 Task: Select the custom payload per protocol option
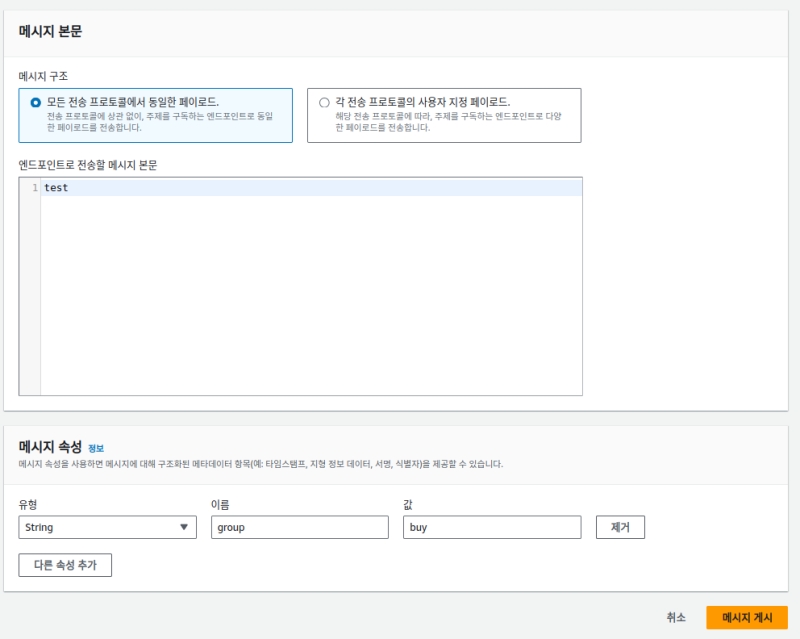[324, 102]
